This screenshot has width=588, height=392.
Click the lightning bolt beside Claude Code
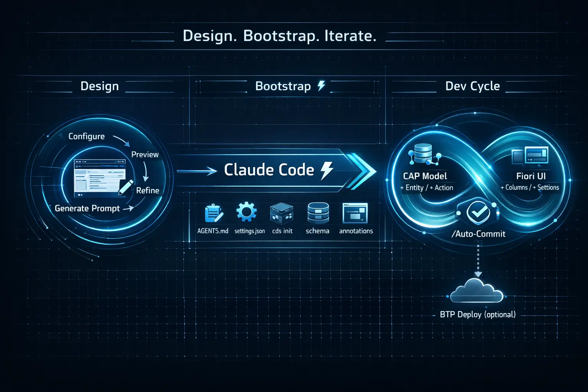pyautogui.click(x=327, y=170)
